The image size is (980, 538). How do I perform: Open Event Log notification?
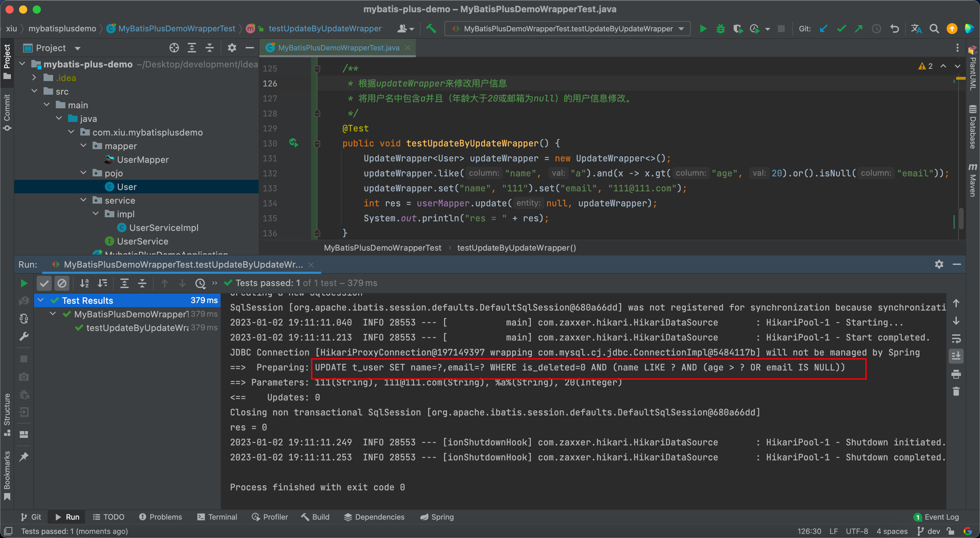pyautogui.click(x=936, y=517)
